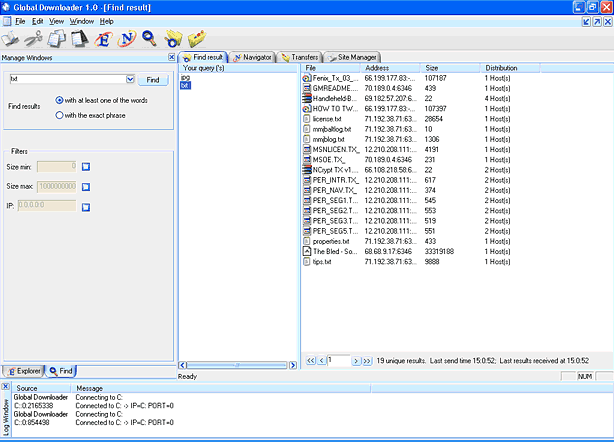The width and height of the screenshot is (614, 442).
Task: Switch to the Site Manager tab
Action: pos(352,57)
